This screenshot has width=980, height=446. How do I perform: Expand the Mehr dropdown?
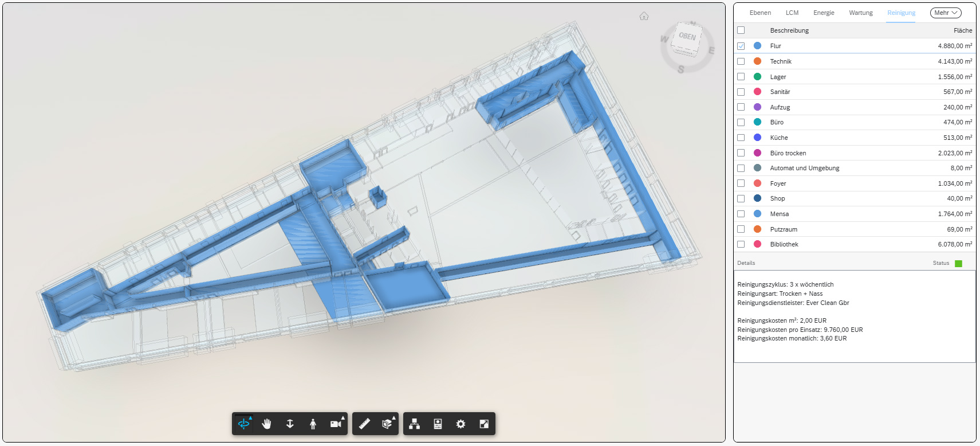pyautogui.click(x=946, y=13)
